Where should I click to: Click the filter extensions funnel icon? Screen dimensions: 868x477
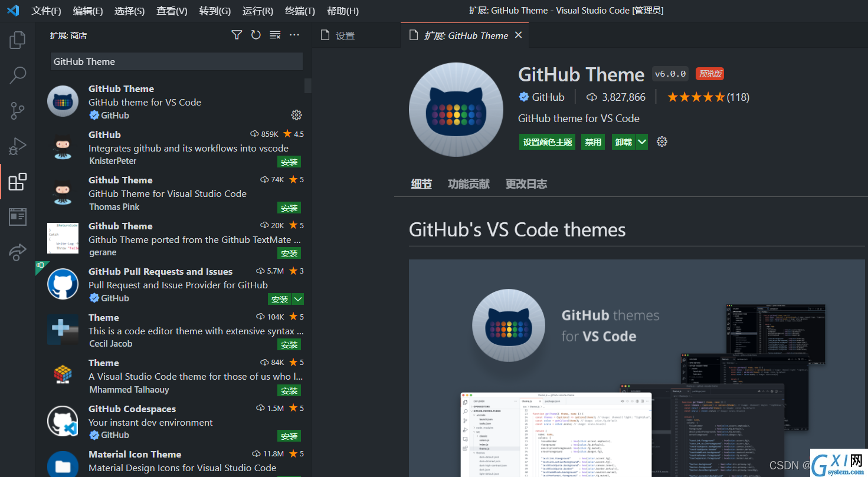tap(237, 35)
